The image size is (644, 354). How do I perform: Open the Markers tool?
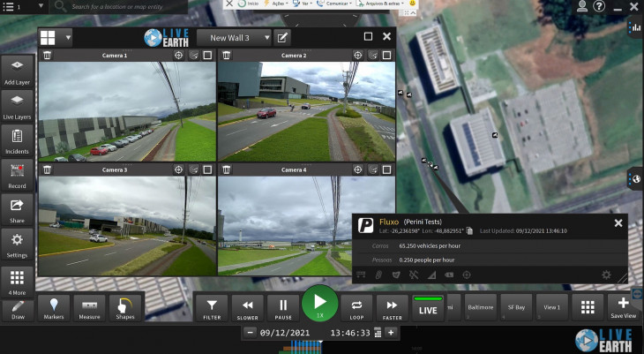(x=54, y=308)
